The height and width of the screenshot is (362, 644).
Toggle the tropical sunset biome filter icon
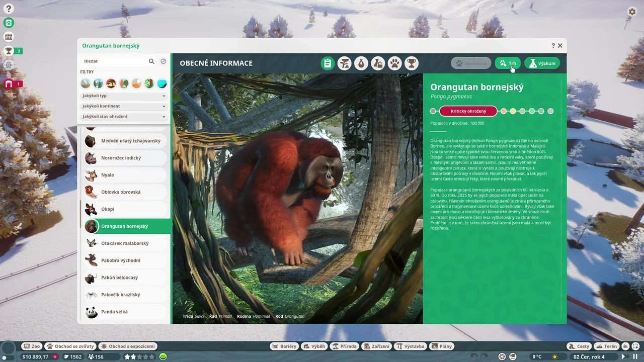[x=111, y=83]
